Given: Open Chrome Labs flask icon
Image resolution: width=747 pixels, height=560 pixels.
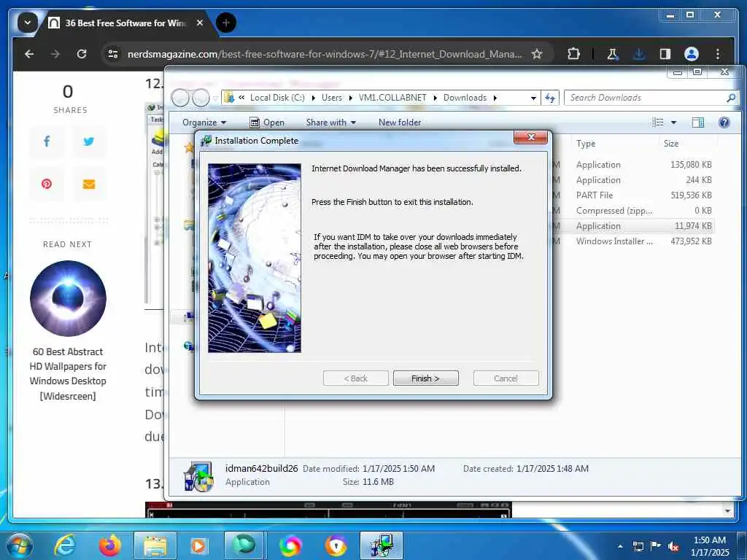Looking at the screenshot, I should click(613, 54).
